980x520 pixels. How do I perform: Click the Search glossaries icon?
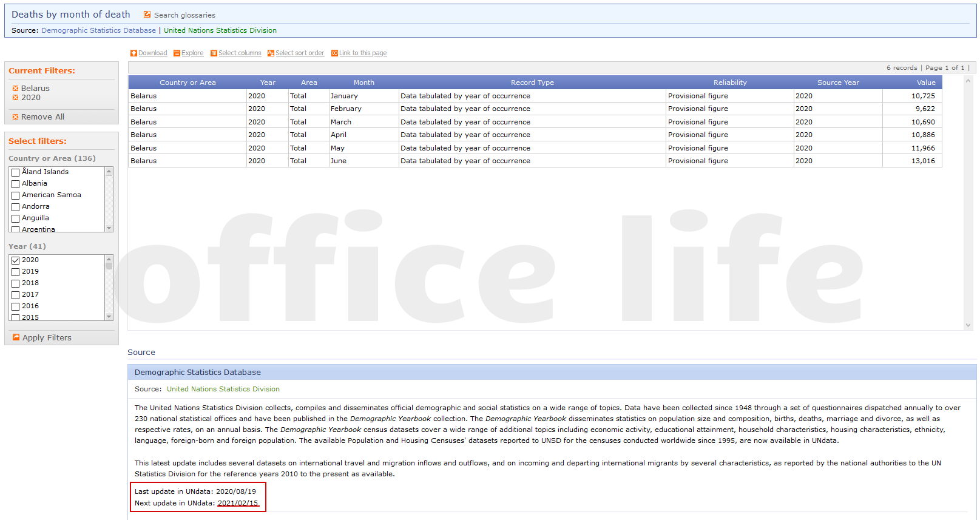(x=147, y=15)
